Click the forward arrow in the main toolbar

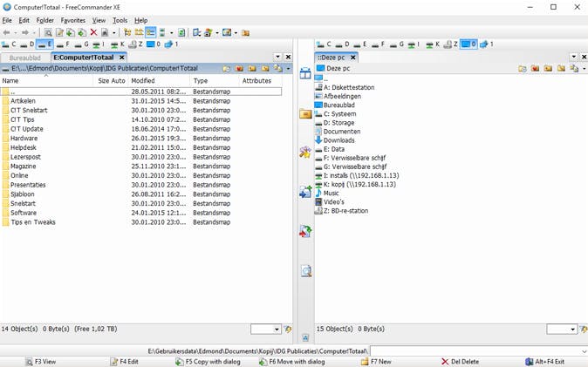(x=25, y=32)
